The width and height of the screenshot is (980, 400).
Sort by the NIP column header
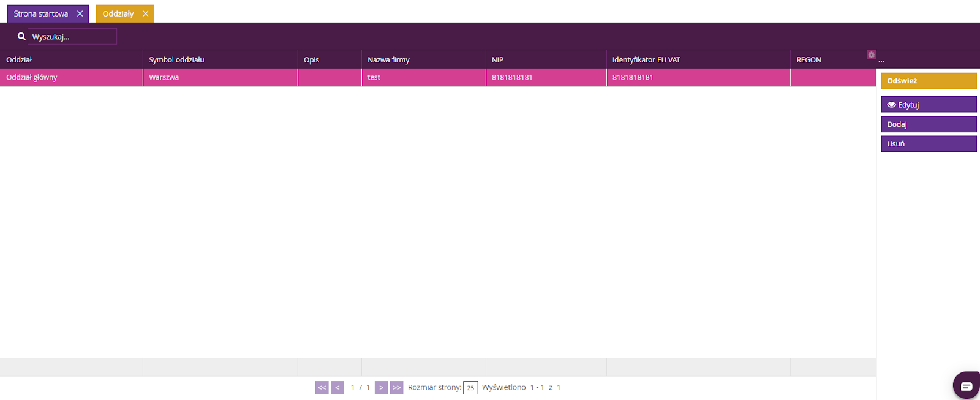click(546, 59)
